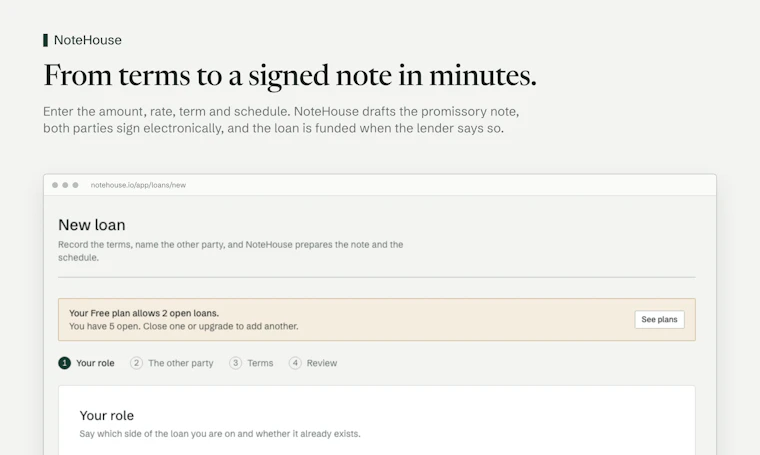Image resolution: width=760 pixels, height=455 pixels.
Task: Click the step 1 numbered circle
Action: [64, 363]
